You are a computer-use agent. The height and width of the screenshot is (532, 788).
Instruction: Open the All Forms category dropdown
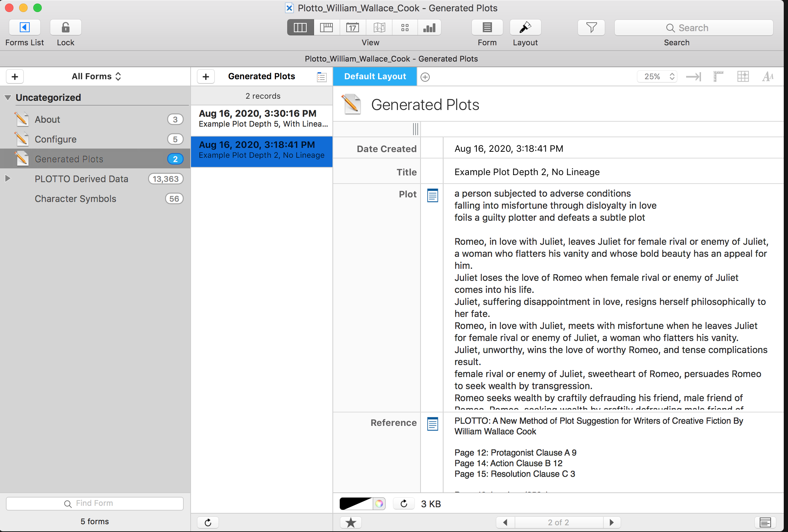click(x=96, y=76)
